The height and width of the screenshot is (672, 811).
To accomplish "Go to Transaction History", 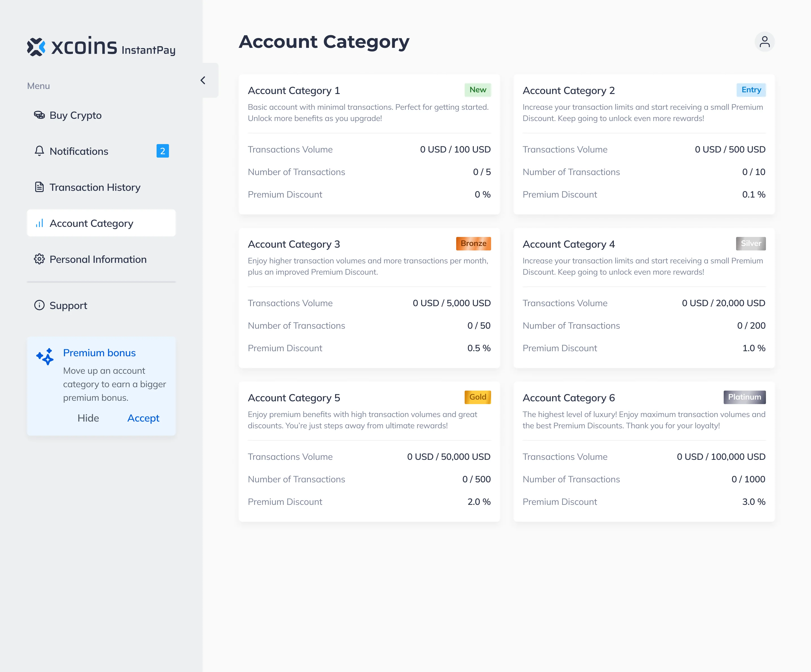I will point(101,187).
